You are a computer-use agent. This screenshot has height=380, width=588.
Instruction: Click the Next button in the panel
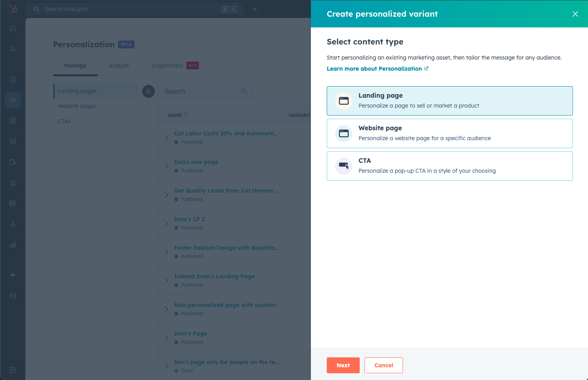(x=343, y=365)
